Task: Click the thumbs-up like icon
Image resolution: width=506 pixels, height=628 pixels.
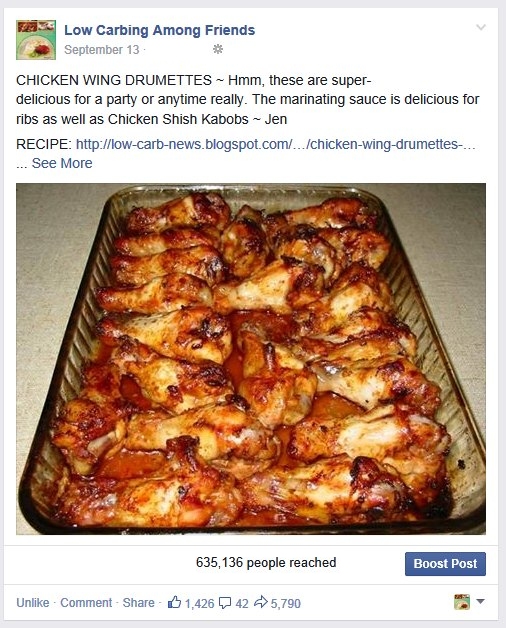Action: click(x=174, y=602)
